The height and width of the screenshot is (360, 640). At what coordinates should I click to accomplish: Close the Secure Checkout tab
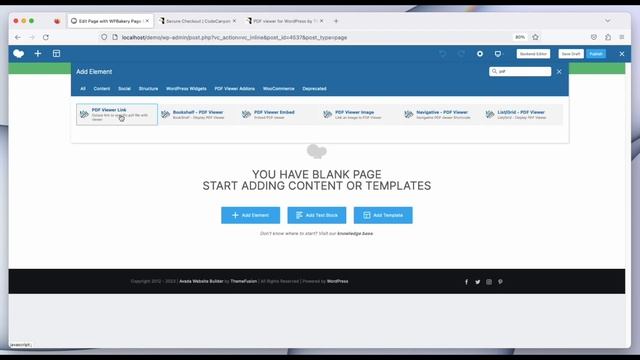coord(234,21)
